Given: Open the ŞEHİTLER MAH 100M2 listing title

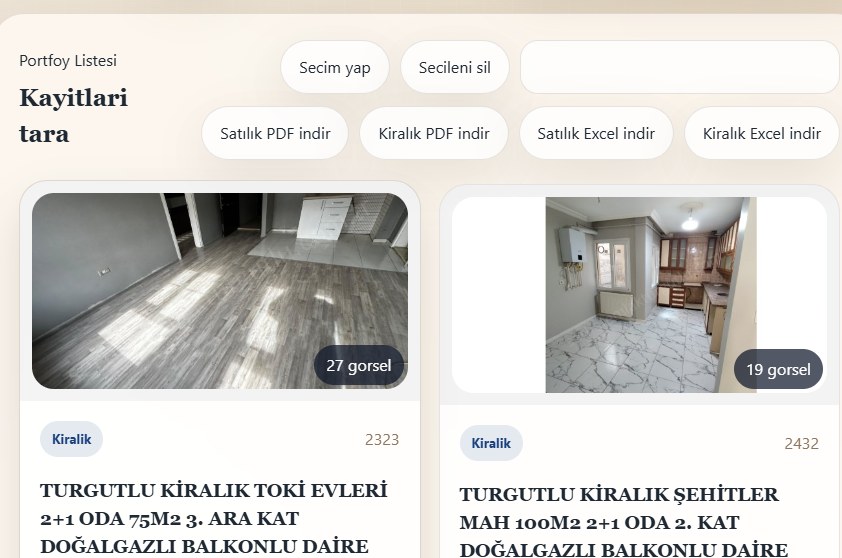Looking at the screenshot, I should click(x=623, y=522).
